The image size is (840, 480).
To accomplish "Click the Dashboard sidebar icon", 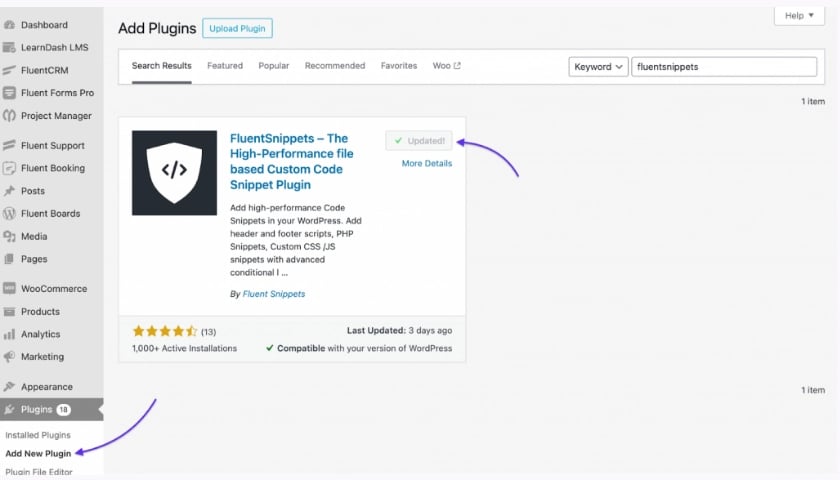I will [x=9, y=25].
